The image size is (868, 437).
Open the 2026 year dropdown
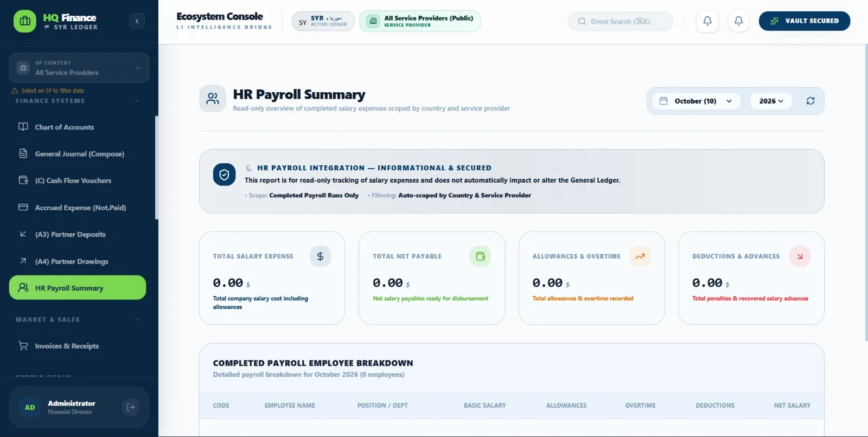[771, 101]
